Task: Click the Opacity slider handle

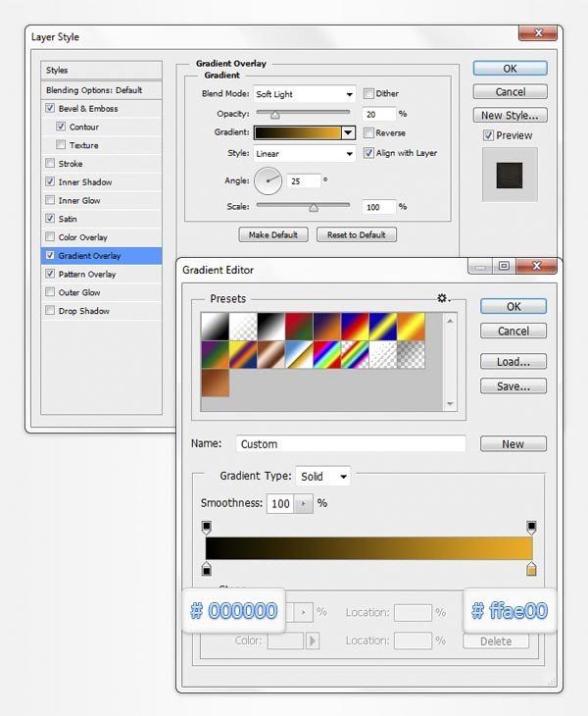Action: point(275,115)
